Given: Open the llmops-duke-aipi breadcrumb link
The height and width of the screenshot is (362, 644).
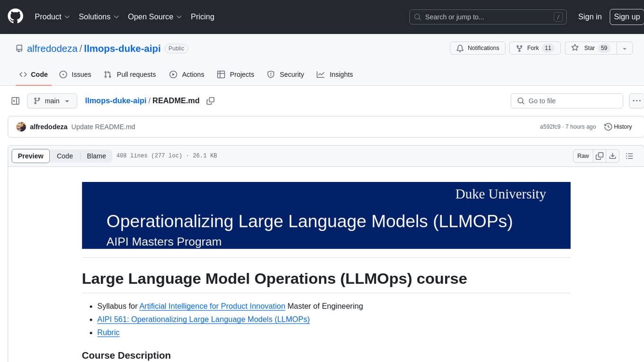Looking at the screenshot, I should click(x=116, y=101).
